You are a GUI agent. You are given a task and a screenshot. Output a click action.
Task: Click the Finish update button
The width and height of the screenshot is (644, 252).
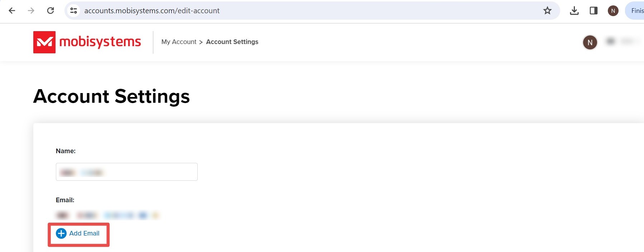point(636,11)
